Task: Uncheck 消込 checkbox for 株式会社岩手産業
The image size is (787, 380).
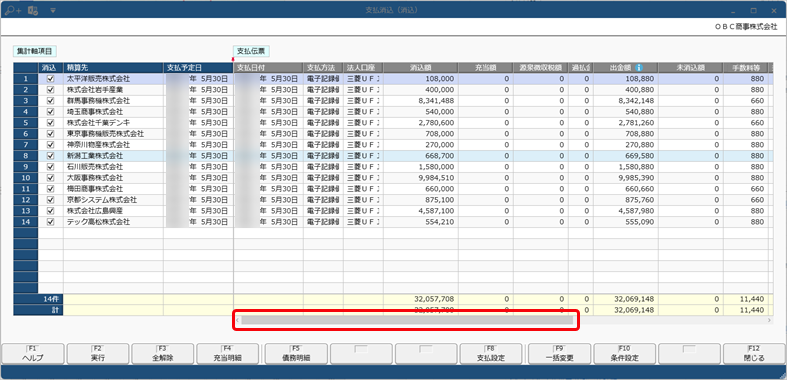Action: (x=50, y=90)
